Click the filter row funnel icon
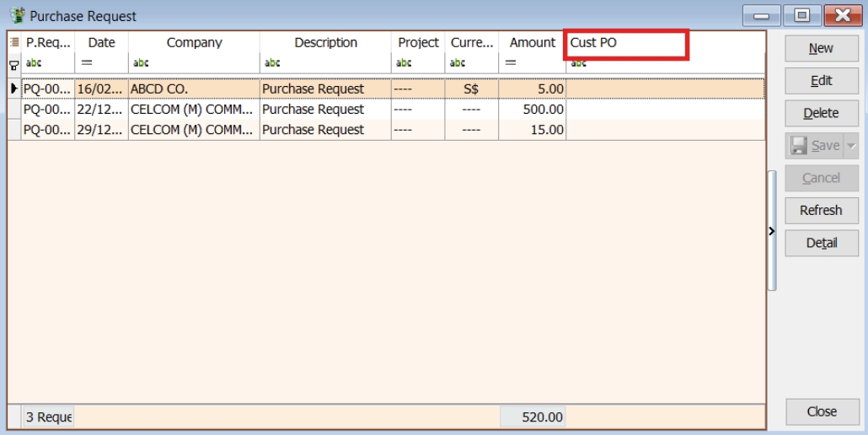868x435 pixels. click(x=13, y=62)
